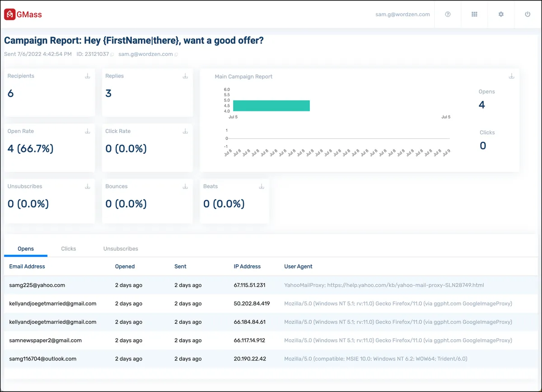Switch to the Unsubscribes tab
This screenshot has width=542, height=392.
121,249
